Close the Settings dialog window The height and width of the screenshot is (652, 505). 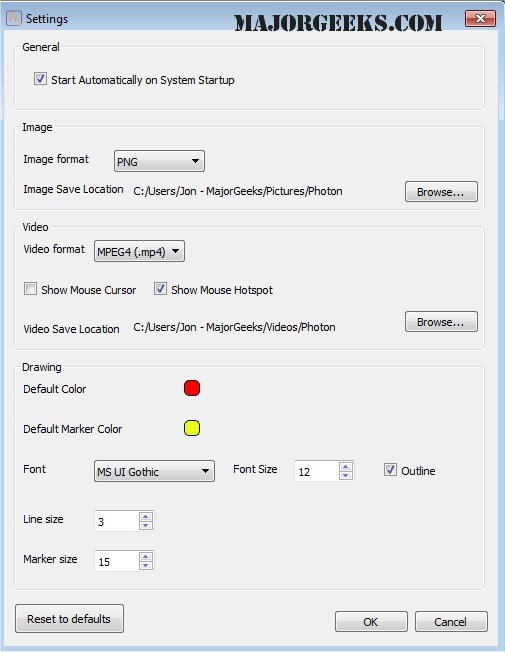coord(480,18)
